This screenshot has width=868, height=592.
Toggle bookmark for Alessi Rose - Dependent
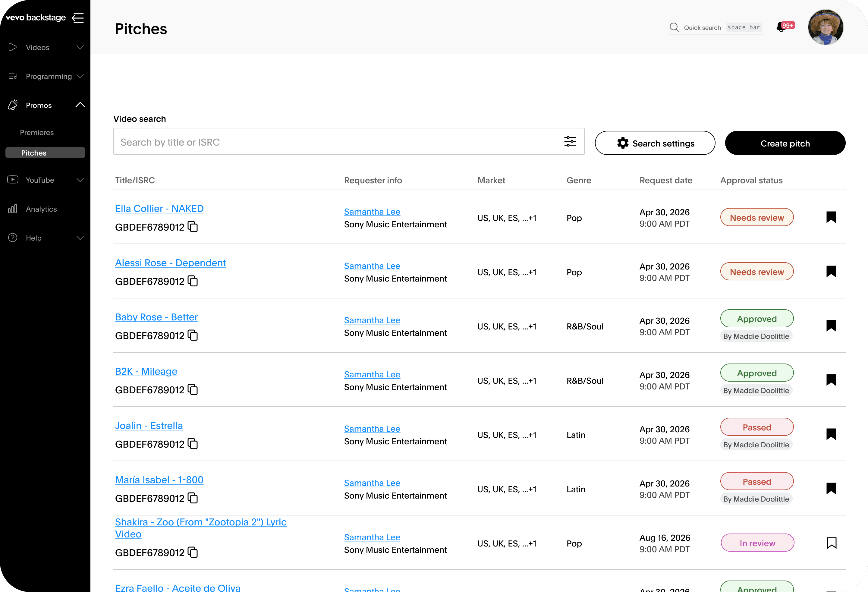tap(831, 272)
